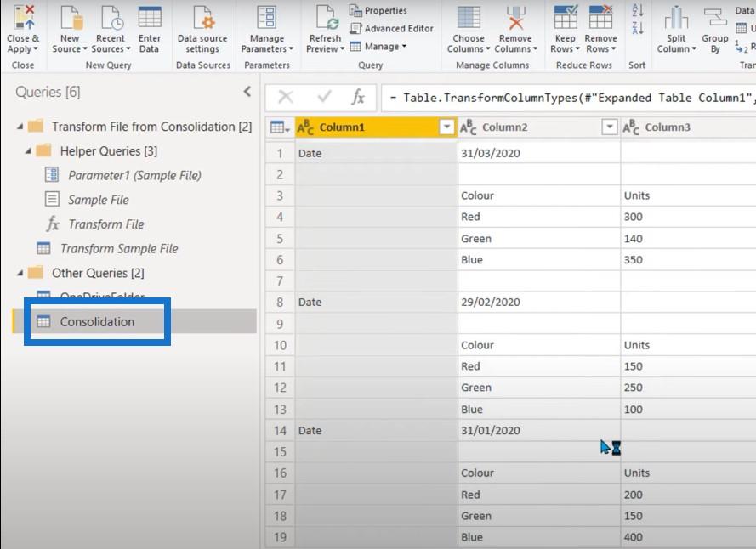756x549 pixels.
Task: Click Units value 250 in row 12
Action: [688, 388]
